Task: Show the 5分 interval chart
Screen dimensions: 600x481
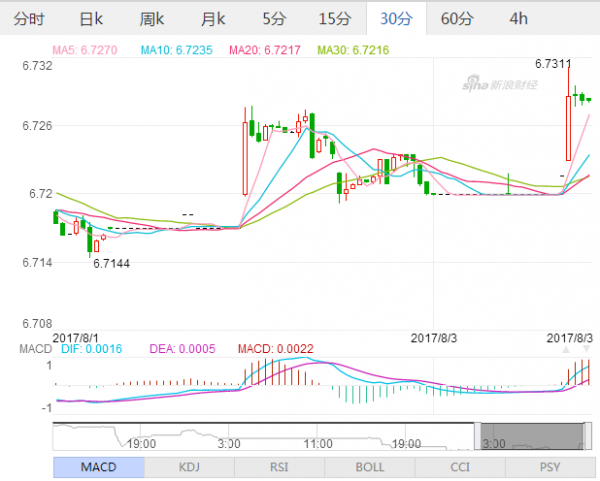Action: click(273, 18)
